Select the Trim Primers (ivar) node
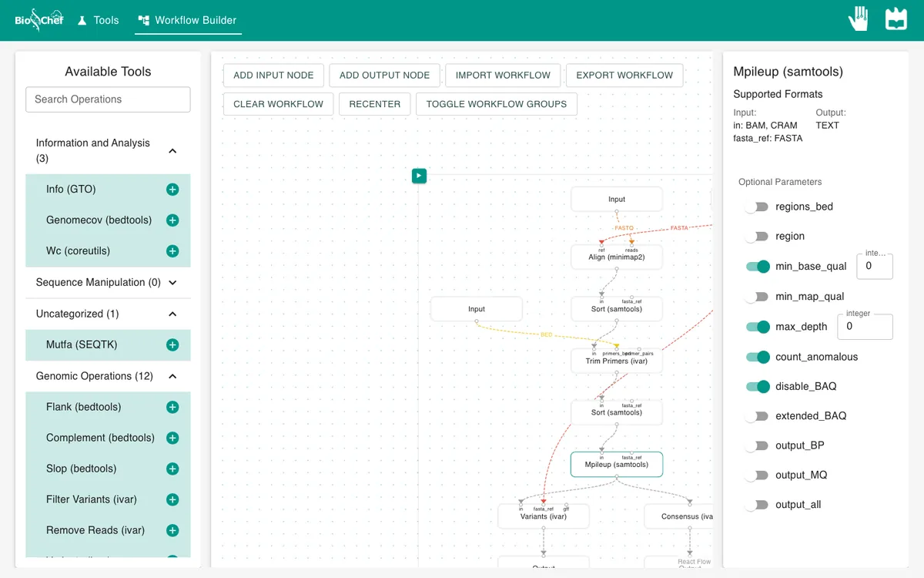Image resolution: width=924 pixels, height=578 pixels. pyautogui.click(x=617, y=361)
